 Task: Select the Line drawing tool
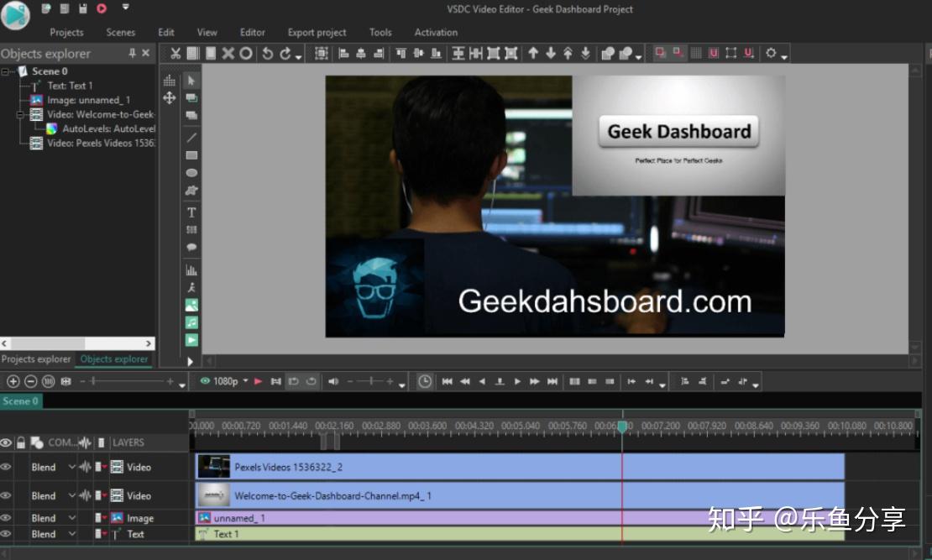click(x=191, y=138)
